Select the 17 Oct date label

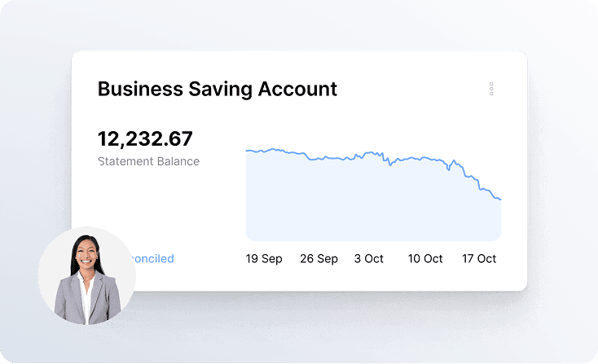(479, 258)
